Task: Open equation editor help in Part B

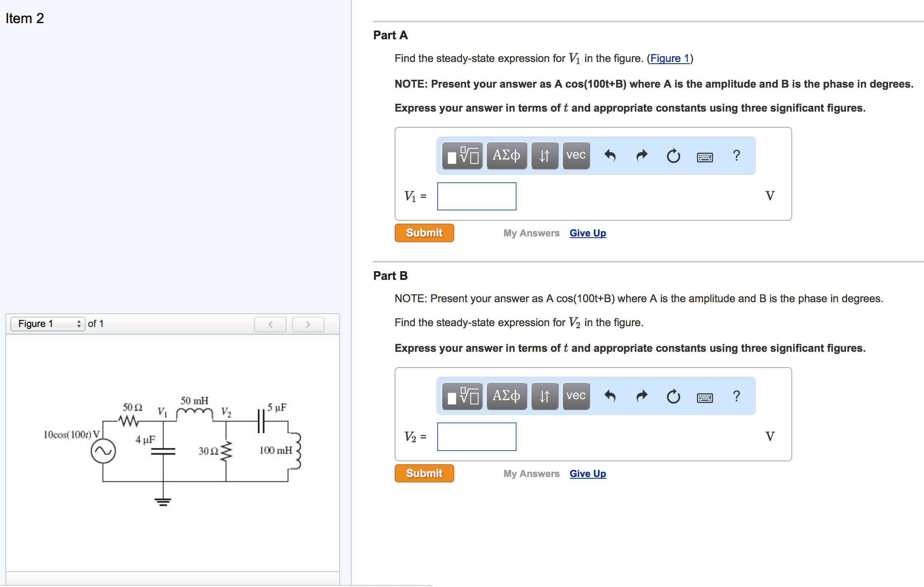Action: (x=736, y=396)
